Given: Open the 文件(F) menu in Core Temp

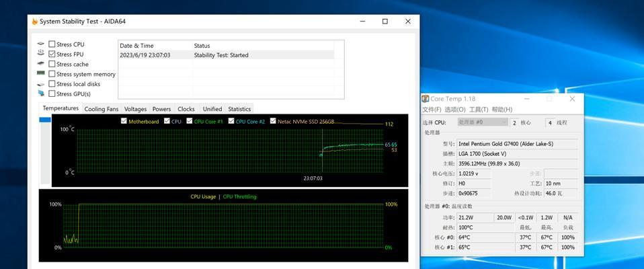Looking at the screenshot, I should (x=432, y=110).
